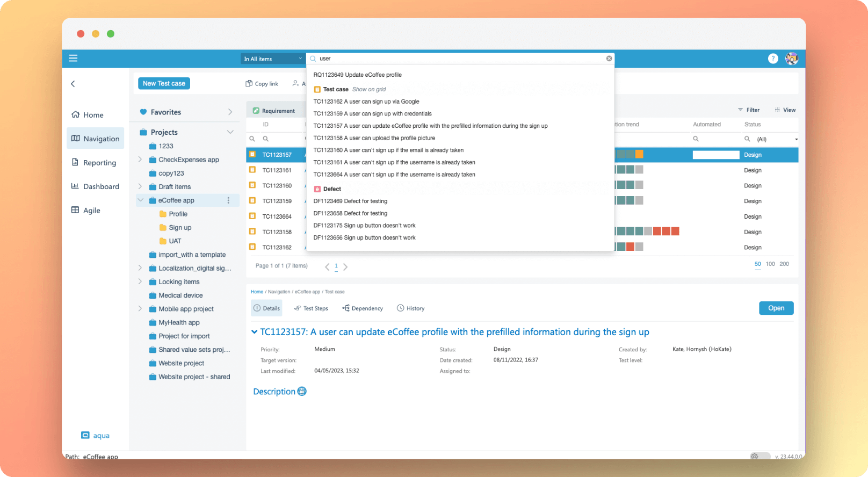
Task: Set page size to 200
Action: point(784,264)
